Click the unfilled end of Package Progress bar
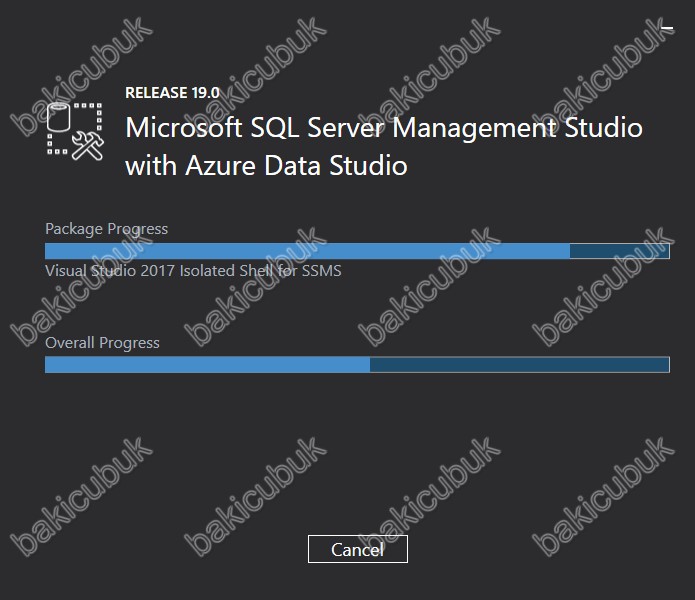The height and width of the screenshot is (600, 695). tap(620, 251)
